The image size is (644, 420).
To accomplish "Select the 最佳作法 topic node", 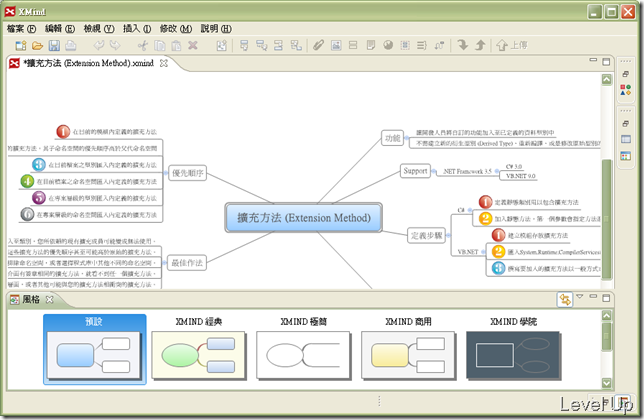I will (x=187, y=263).
